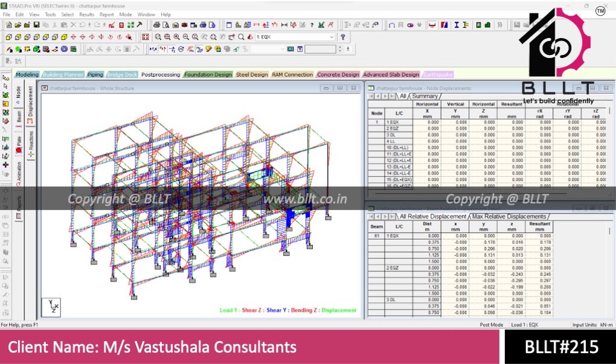Click the empty input field in the results toolbar
Image resolution: width=616 pixels, height=364 pixels.
[x=320, y=49]
